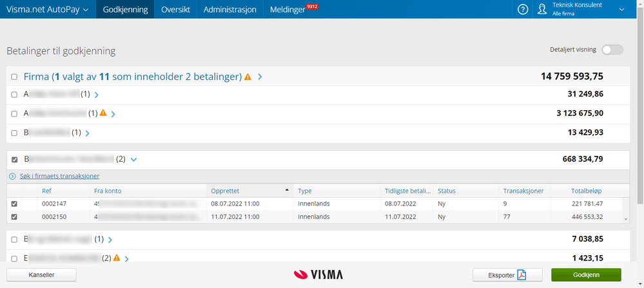Screen dimensions: 644x288
Task: Click the transaction count 77
Action: point(507,217)
